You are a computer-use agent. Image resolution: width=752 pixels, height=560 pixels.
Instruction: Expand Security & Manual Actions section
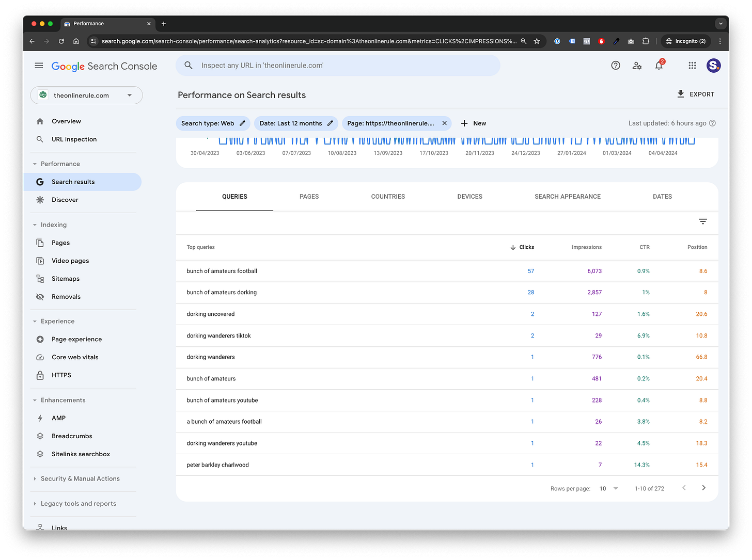(35, 478)
